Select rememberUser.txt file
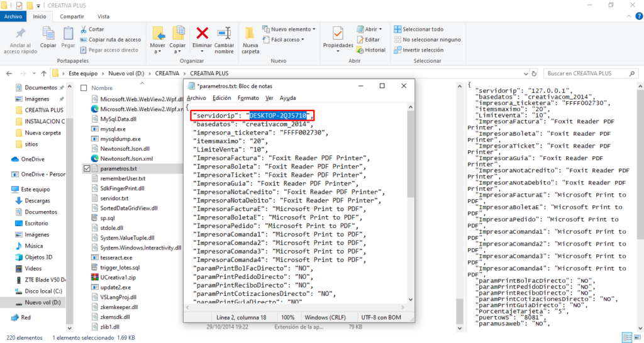Screen dimensions: 644x343 [x=123, y=178]
